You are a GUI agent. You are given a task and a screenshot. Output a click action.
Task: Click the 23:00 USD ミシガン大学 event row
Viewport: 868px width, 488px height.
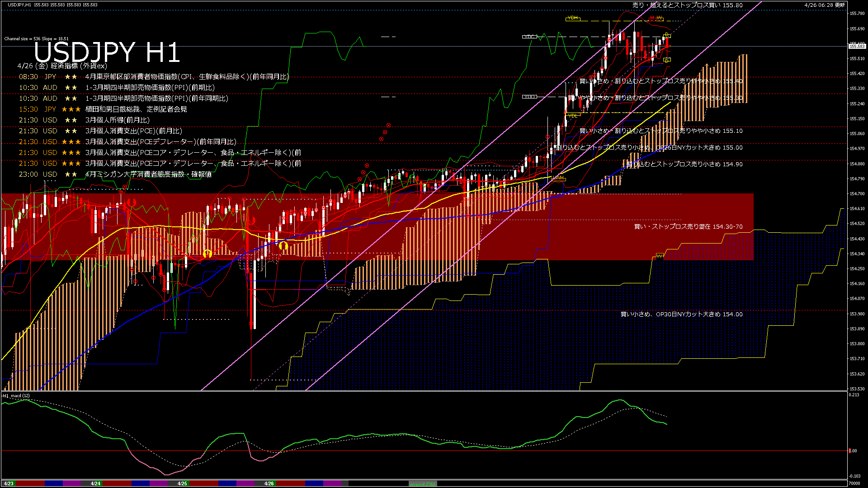(x=115, y=174)
